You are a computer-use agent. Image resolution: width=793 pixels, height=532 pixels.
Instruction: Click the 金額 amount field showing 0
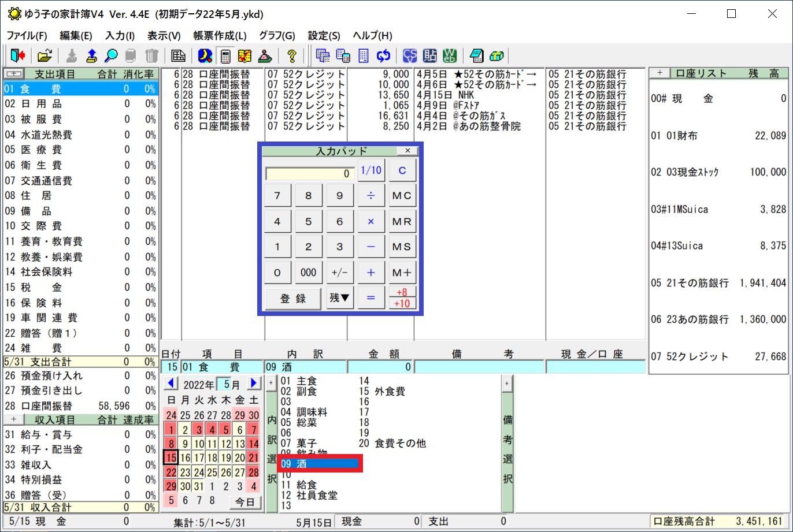coord(380,367)
